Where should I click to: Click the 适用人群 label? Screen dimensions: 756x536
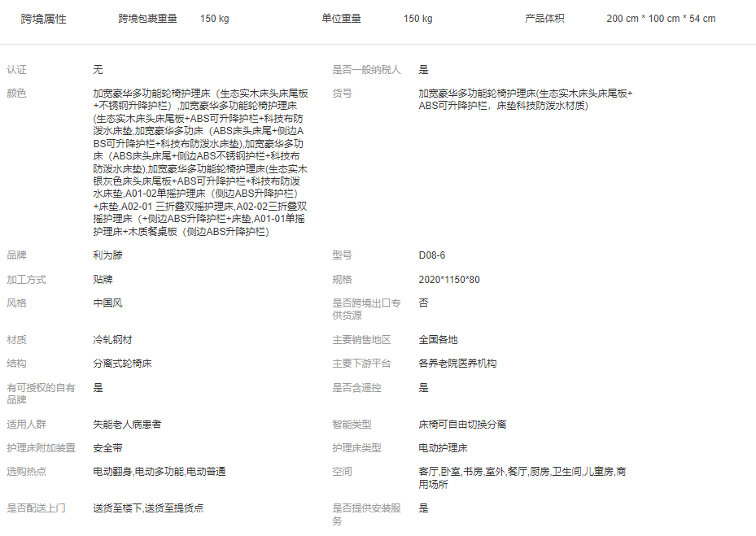tap(26, 425)
